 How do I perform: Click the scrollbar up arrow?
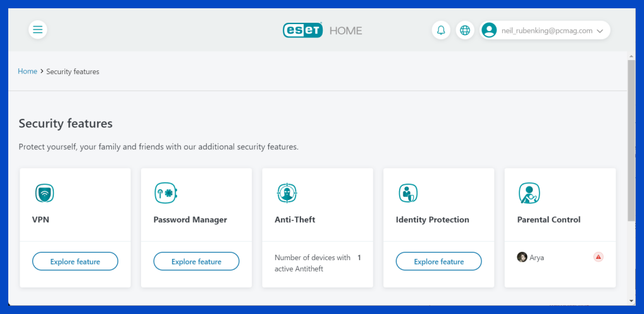(x=632, y=55)
